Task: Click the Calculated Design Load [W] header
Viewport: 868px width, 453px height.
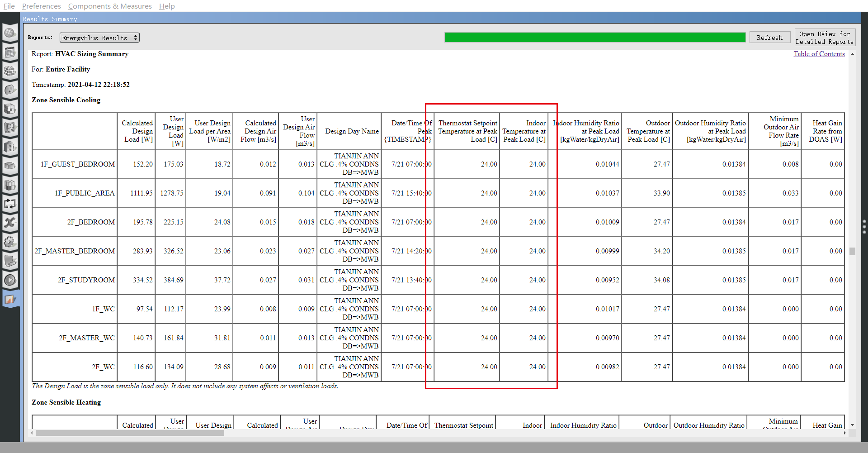Action: [137, 131]
